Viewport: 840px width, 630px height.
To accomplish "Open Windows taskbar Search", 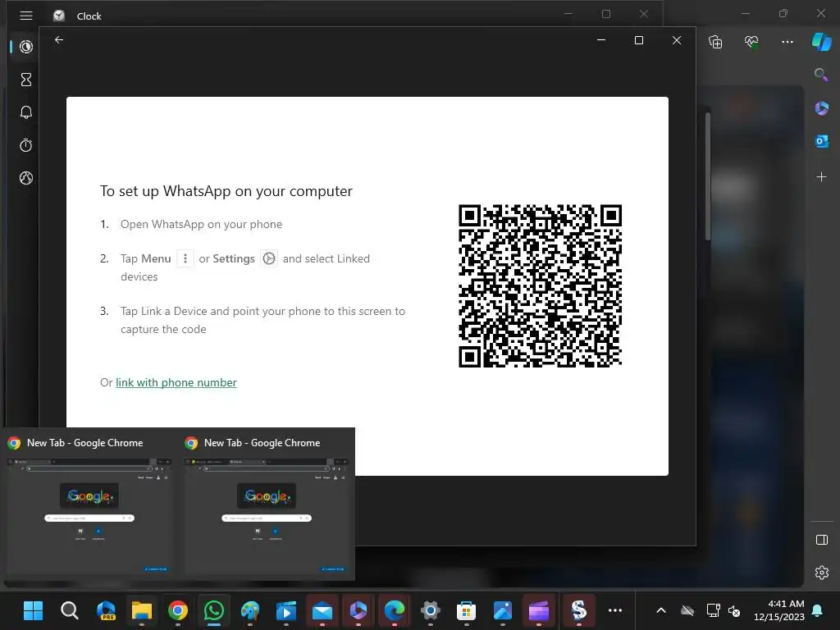I will point(69,610).
